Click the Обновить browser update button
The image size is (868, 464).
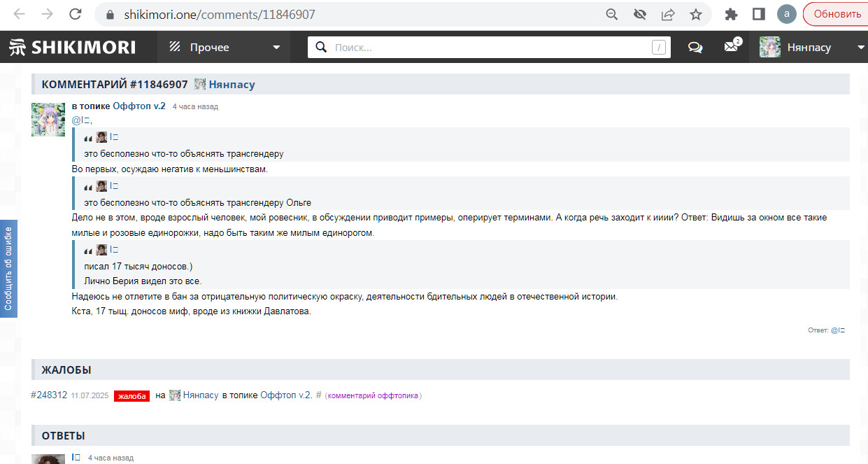tap(837, 14)
